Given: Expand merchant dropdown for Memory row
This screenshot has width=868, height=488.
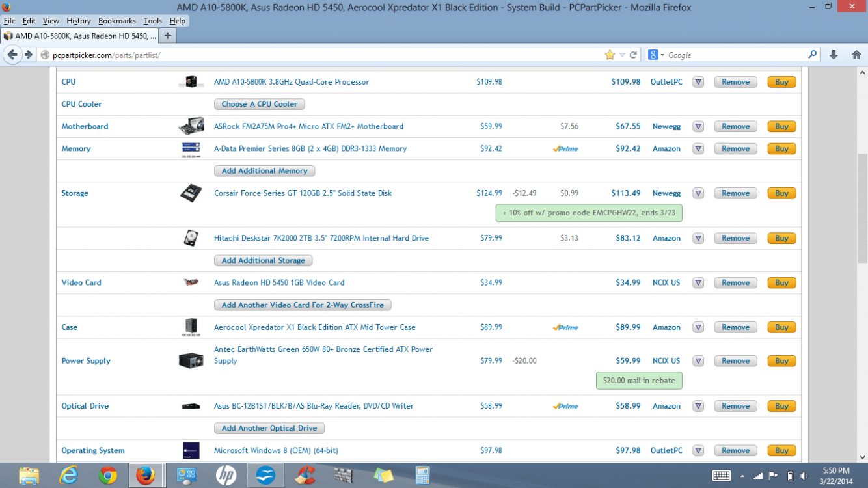Looking at the screenshot, I should [x=698, y=149].
